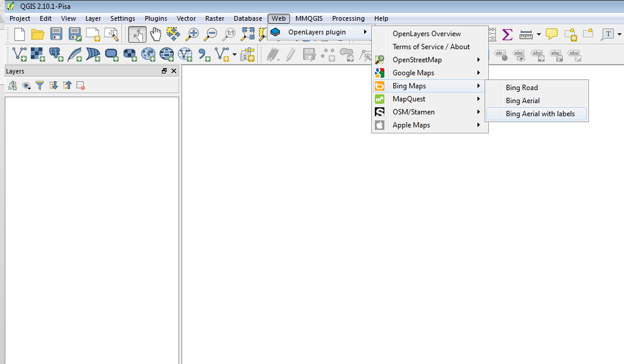
Task: Click the Collapse All icon in Layers panel
Action: pyautogui.click(x=67, y=85)
